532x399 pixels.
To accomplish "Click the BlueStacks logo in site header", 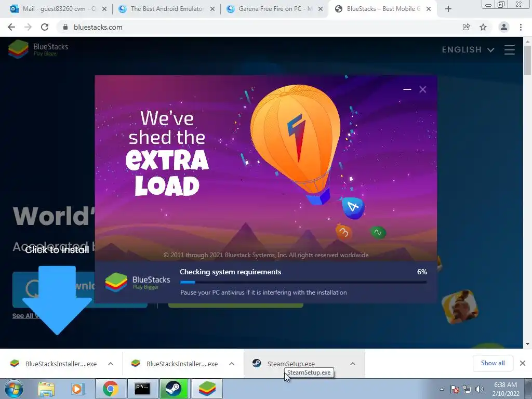I will pyautogui.click(x=38, y=49).
